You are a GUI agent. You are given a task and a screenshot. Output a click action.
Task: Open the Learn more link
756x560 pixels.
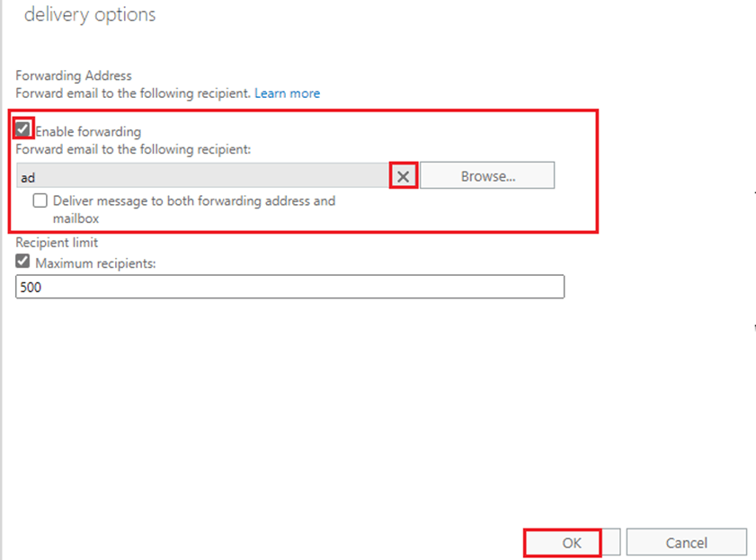pyautogui.click(x=288, y=93)
